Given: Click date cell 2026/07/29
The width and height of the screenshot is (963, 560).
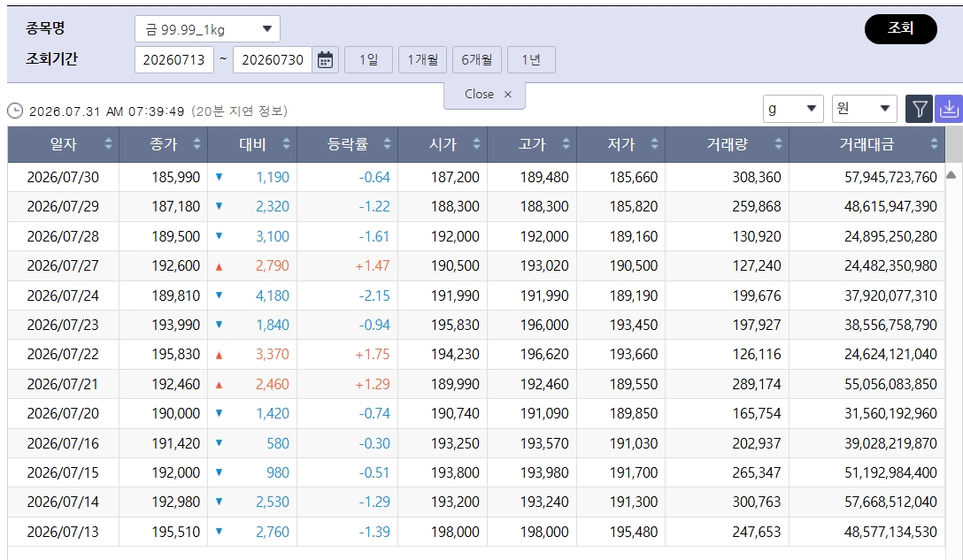Looking at the screenshot, I should pos(63,206).
